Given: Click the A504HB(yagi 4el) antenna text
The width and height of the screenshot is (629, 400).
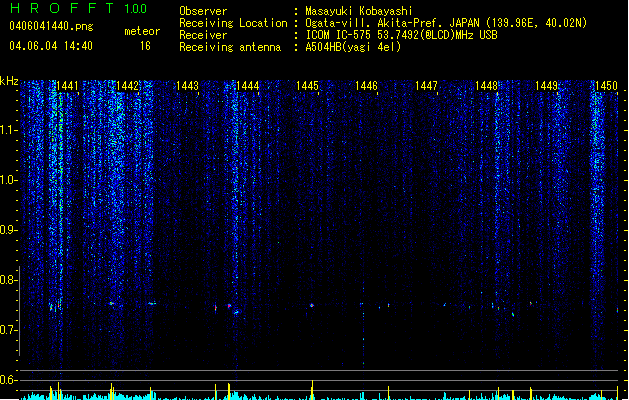Looking at the screenshot, I should (x=353, y=47).
